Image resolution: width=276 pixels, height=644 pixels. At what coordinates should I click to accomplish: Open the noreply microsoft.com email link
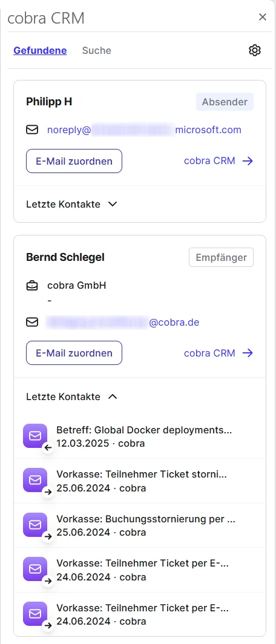pyautogui.click(x=144, y=130)
